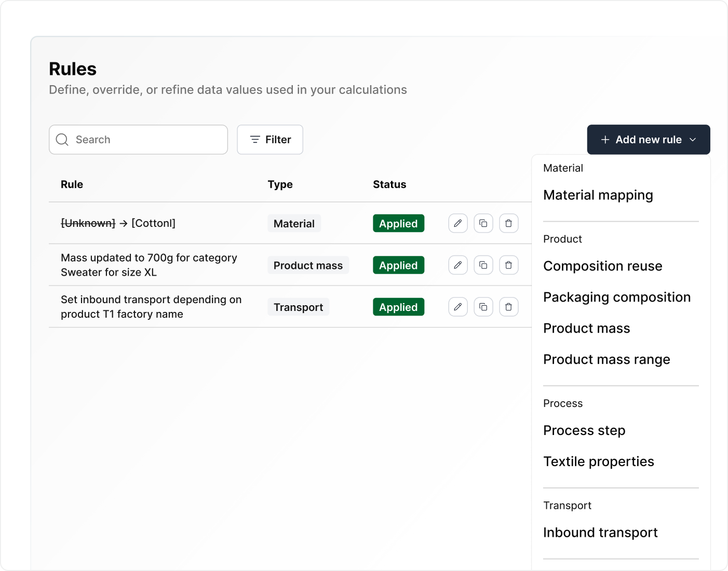Copy the inbound transport rule

tap(483, 307)
